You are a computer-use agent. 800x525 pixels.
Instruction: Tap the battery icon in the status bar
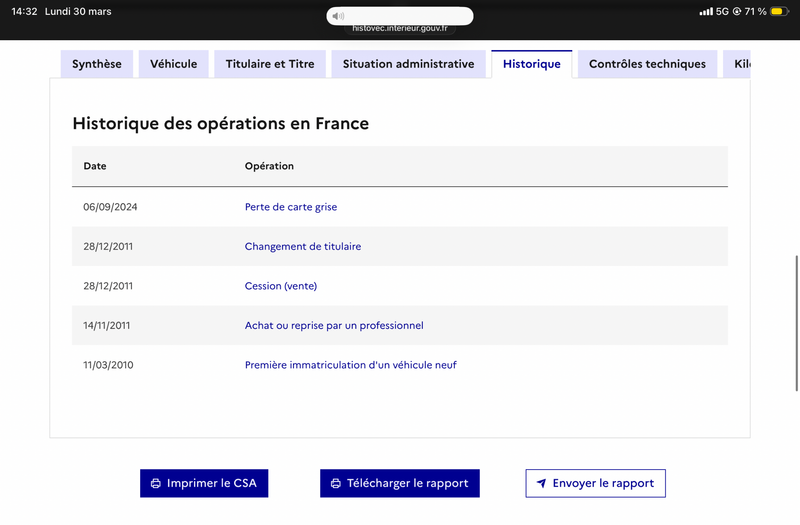(x=777, y=12)
